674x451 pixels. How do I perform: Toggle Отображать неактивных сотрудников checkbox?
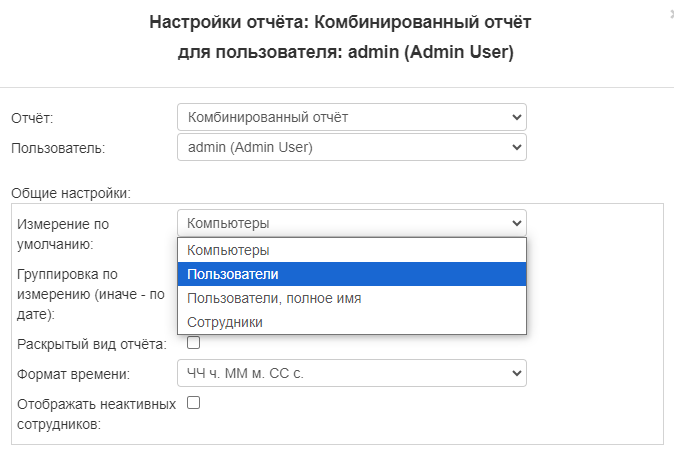pos(194,403)
